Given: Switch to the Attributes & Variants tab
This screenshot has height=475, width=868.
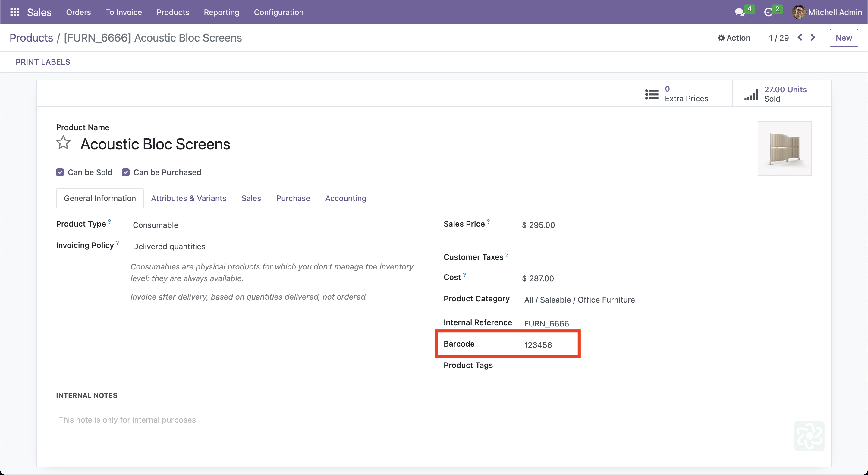Looking at the screenshot, I should tap(189, 198).
